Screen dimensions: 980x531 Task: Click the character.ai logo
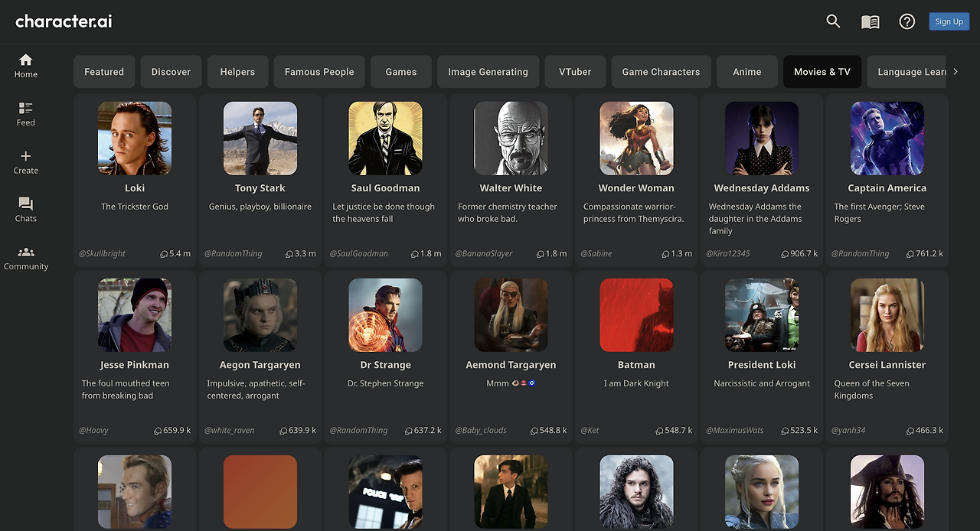tap(64, 21)
